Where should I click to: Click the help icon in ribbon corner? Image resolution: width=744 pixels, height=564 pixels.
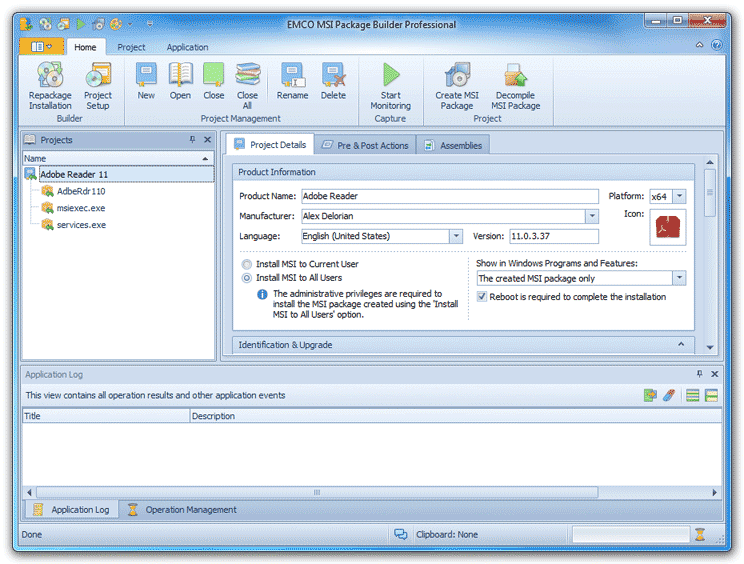click(716, 45)
